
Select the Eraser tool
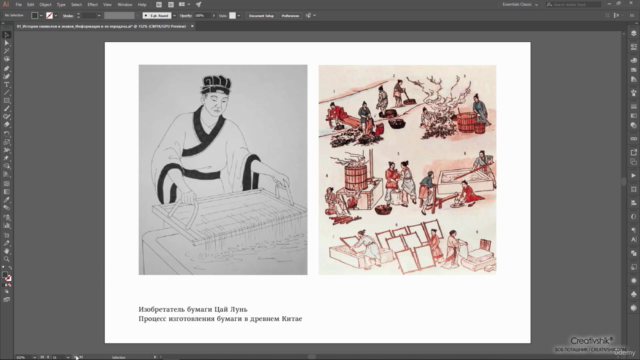7,124
